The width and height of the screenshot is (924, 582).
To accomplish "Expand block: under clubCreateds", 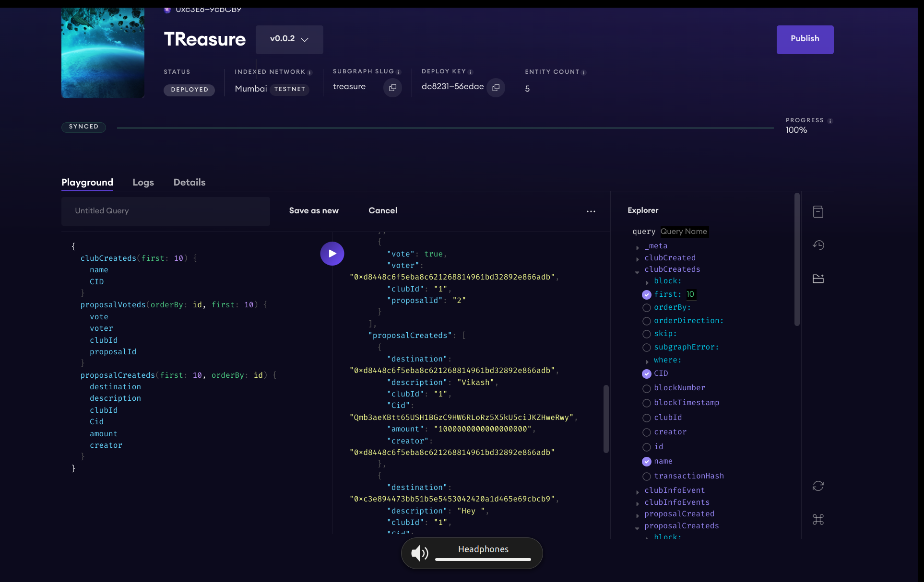I will tap(647, 282).
